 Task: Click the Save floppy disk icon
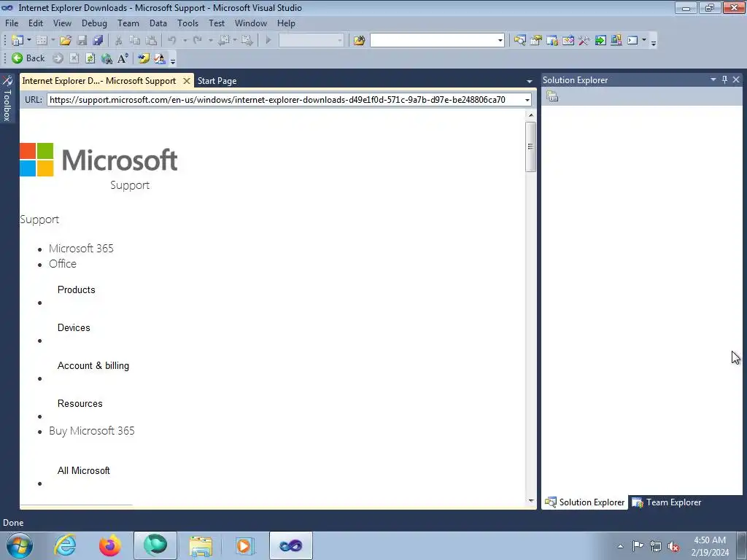[x=82, y=41]
